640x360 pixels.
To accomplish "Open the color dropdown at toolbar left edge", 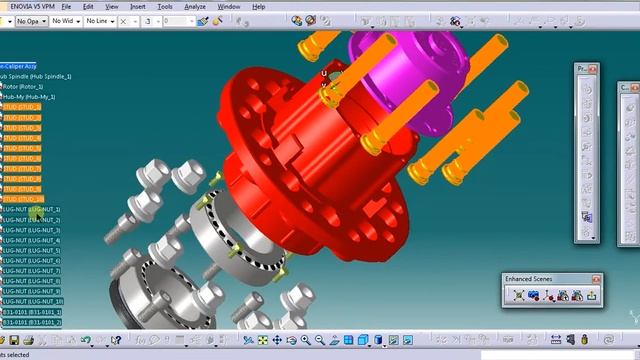I will 9,21.
